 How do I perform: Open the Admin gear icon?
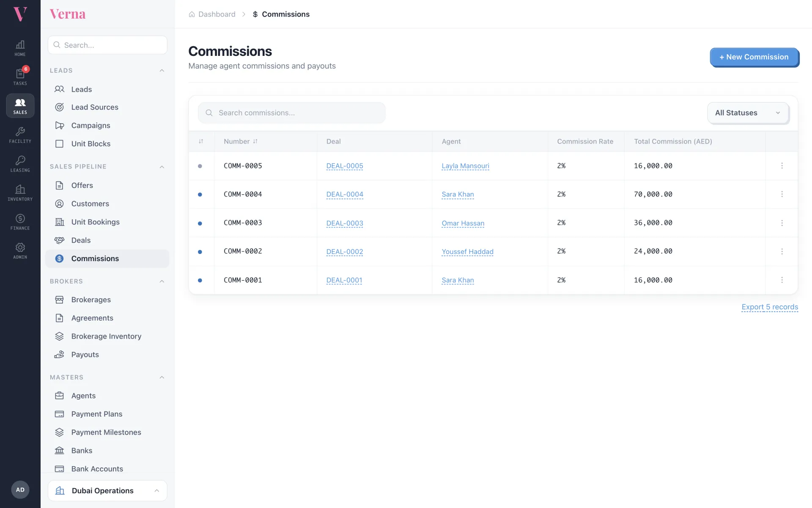pos(20,251)
